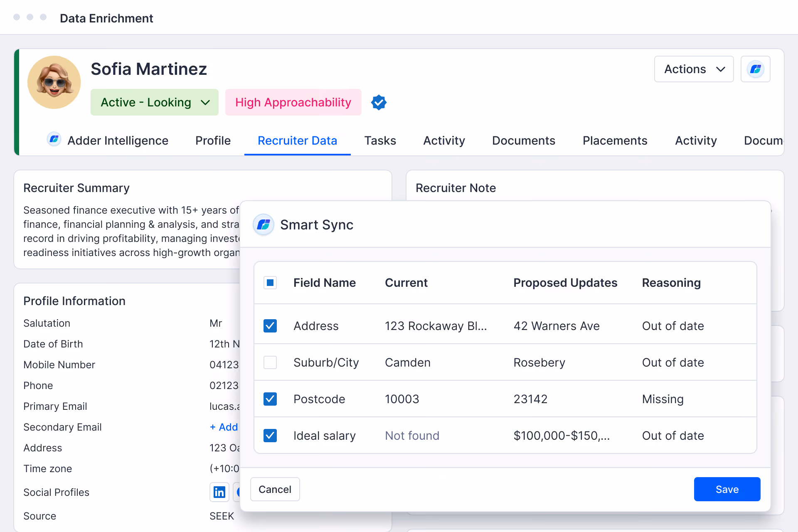
Task: Click the SEEK source value
Action: tap(222, 516)
